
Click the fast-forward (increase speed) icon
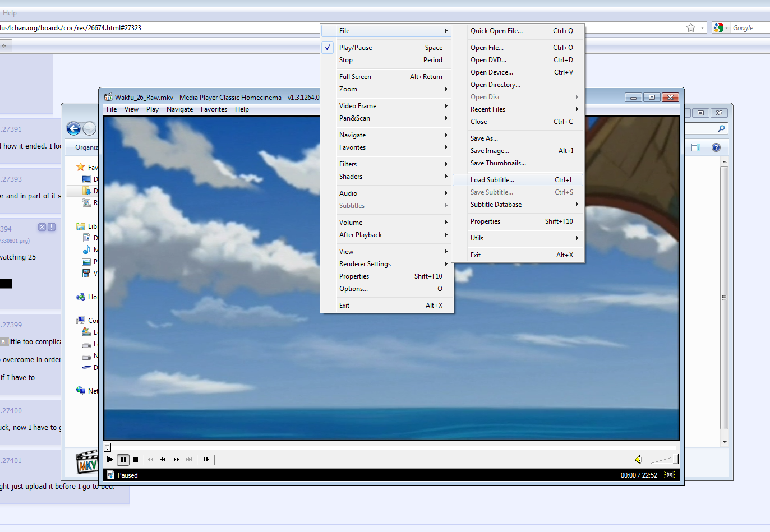pos(176,460)
